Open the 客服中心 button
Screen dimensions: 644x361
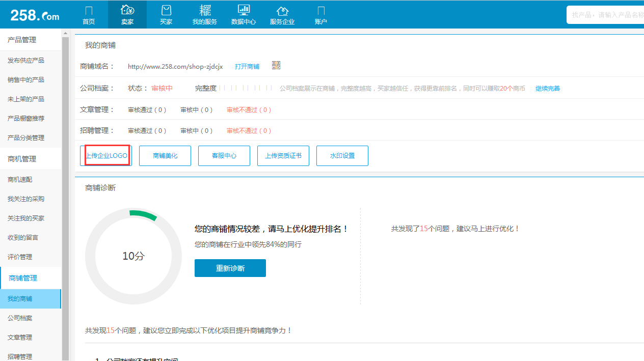pyautogui.click(x=224, y=155)
